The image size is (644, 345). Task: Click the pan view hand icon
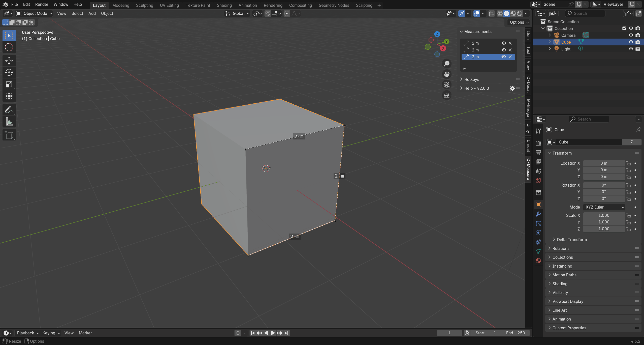pos(446,74)
